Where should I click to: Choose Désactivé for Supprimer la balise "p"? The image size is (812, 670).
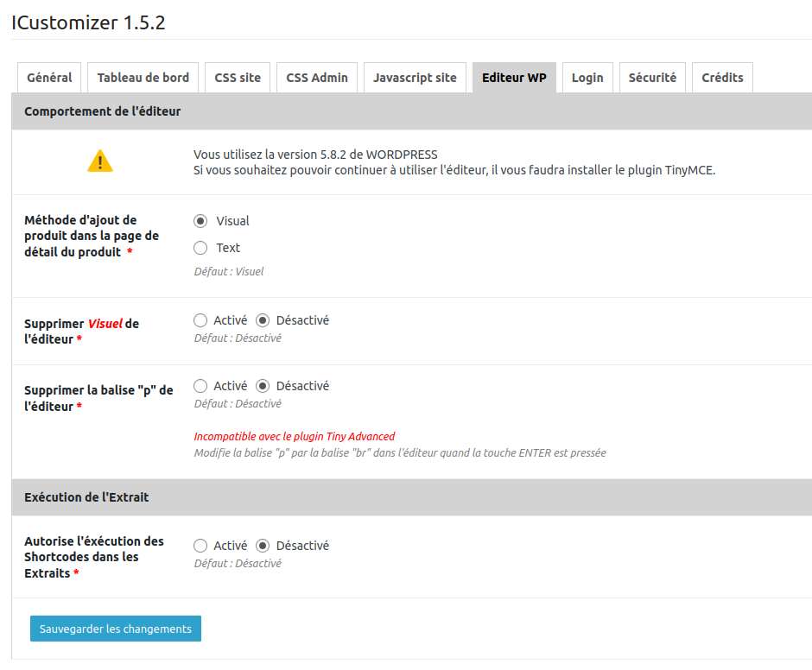pos(263,386)
